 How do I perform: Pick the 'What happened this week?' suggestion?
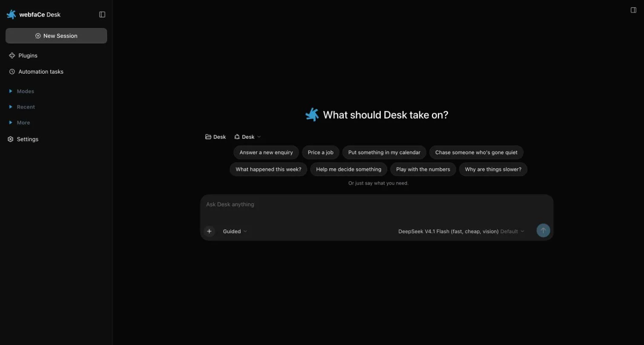point(268,169)
